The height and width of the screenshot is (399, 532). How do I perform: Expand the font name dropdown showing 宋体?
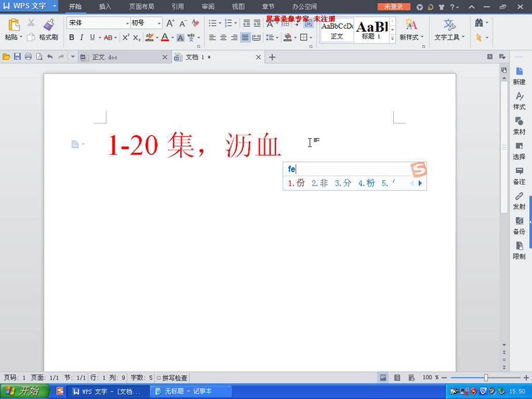123,23
